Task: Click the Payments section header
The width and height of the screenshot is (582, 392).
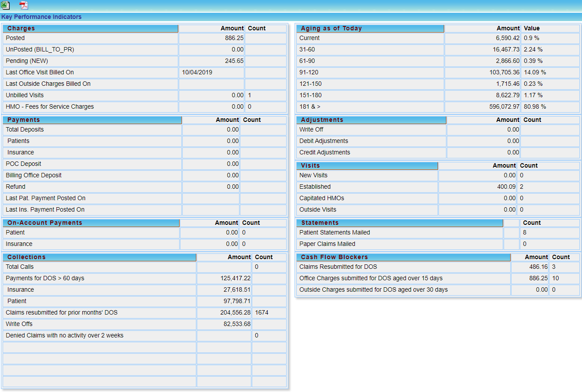Action: point(23,120)
